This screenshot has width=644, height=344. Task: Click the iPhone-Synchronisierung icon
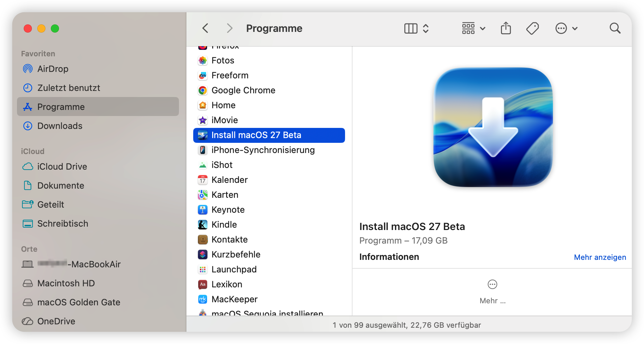click(203, 150)
